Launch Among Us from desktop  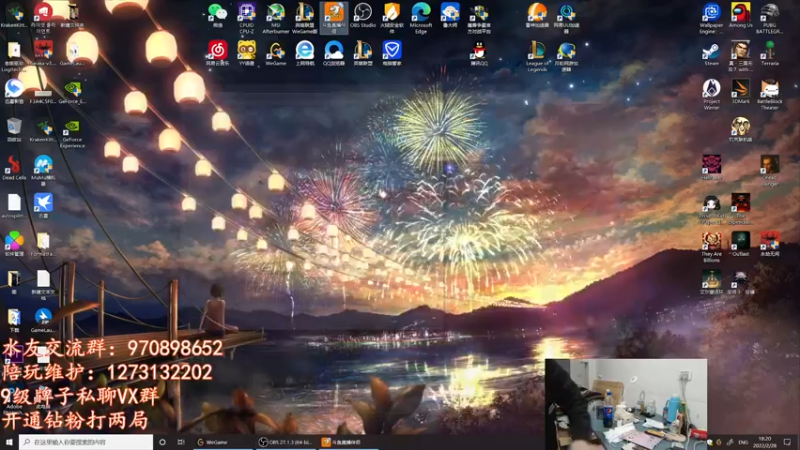[x=740, y=15]
